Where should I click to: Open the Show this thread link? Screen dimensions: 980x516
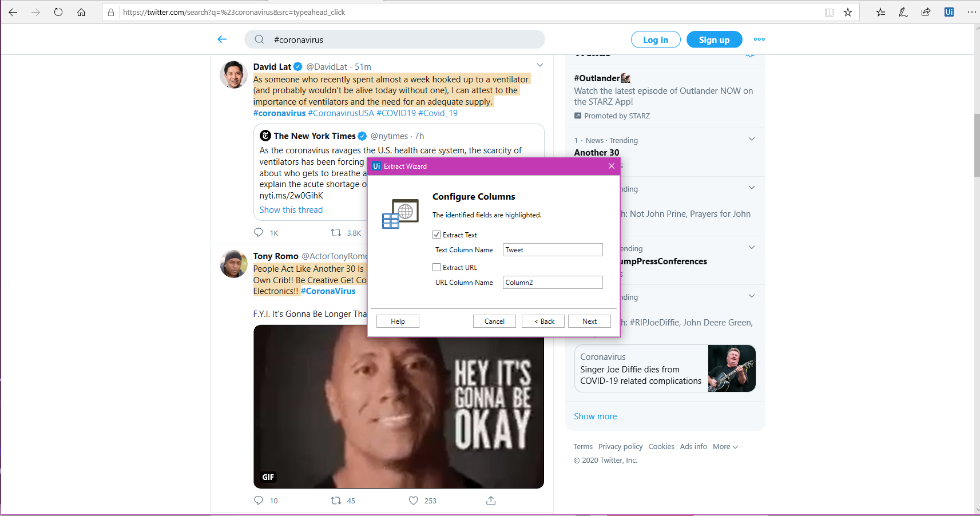[291, 210]
